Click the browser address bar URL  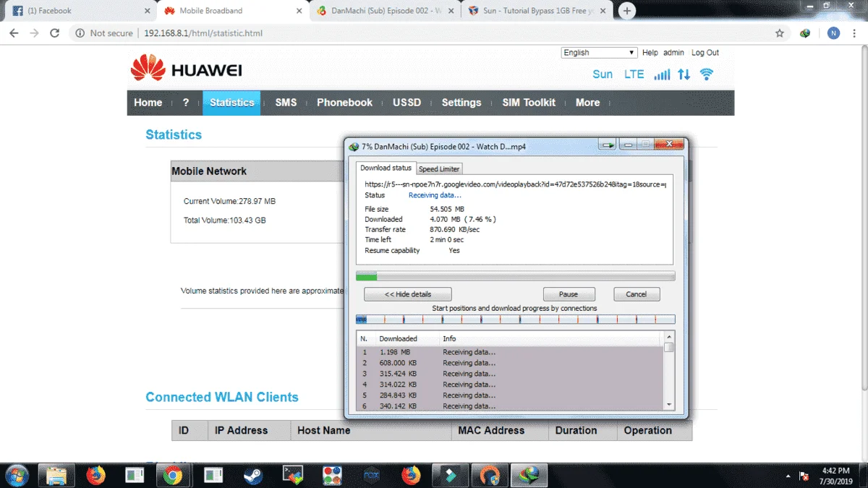(x=203, y=33)
